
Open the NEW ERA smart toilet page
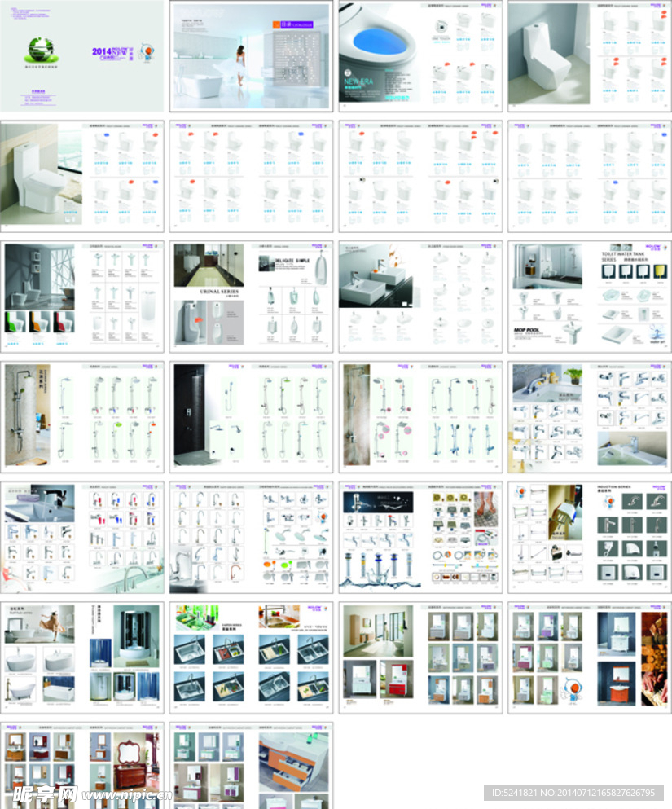point(420,55)
